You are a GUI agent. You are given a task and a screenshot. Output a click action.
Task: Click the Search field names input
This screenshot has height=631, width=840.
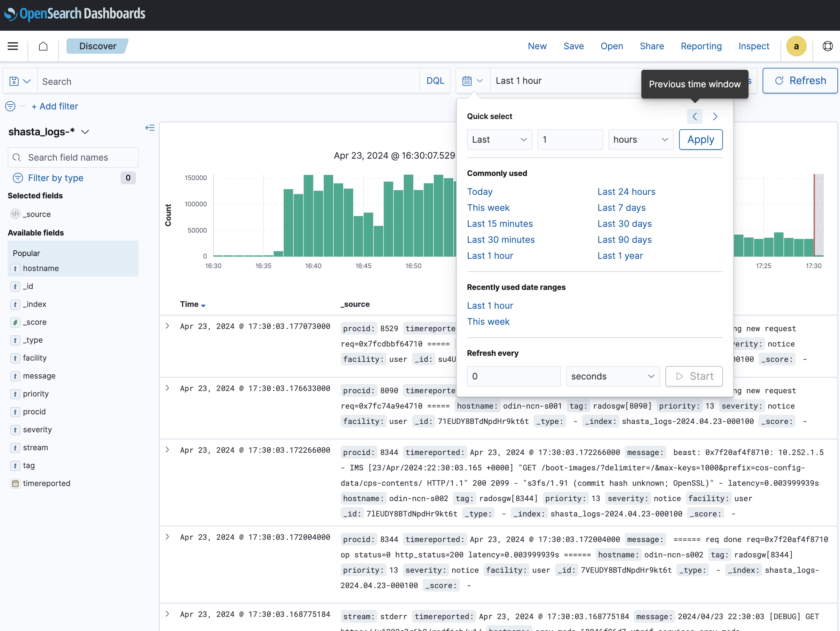coord(73,157)
